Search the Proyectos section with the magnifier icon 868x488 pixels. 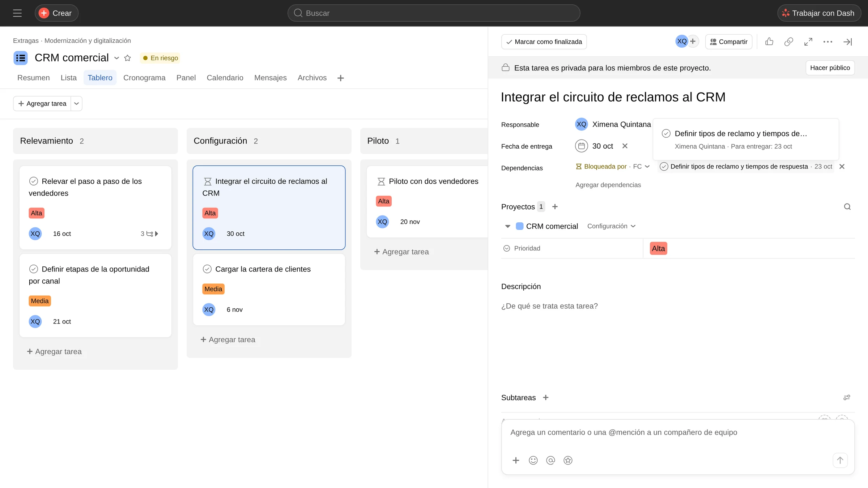pyautogui.click(x=847, y=207)
